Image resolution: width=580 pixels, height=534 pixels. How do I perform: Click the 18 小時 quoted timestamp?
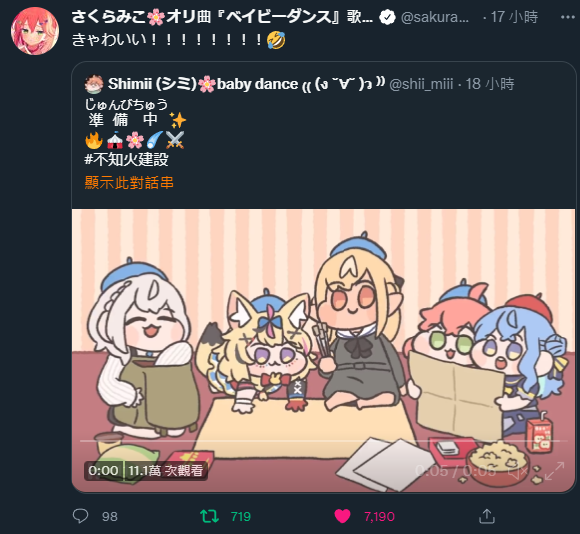pyautogui.click(x=490, y=84)
